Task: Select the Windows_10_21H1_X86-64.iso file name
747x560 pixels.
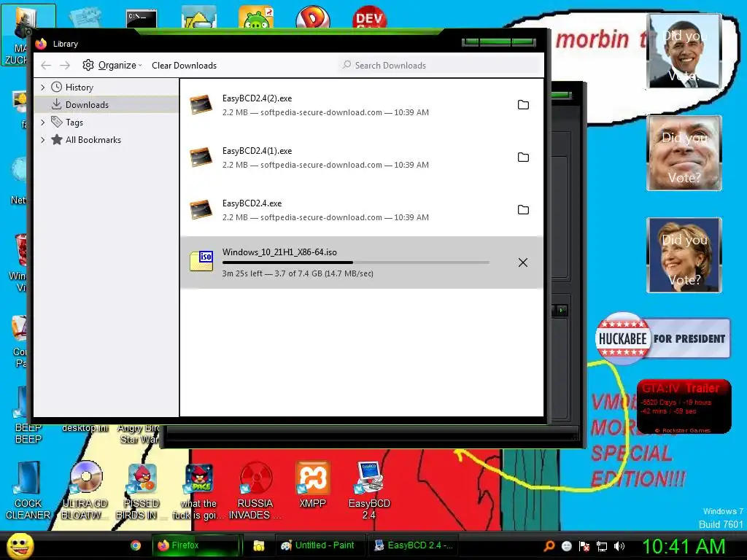Action: click(x=279, y=252)
